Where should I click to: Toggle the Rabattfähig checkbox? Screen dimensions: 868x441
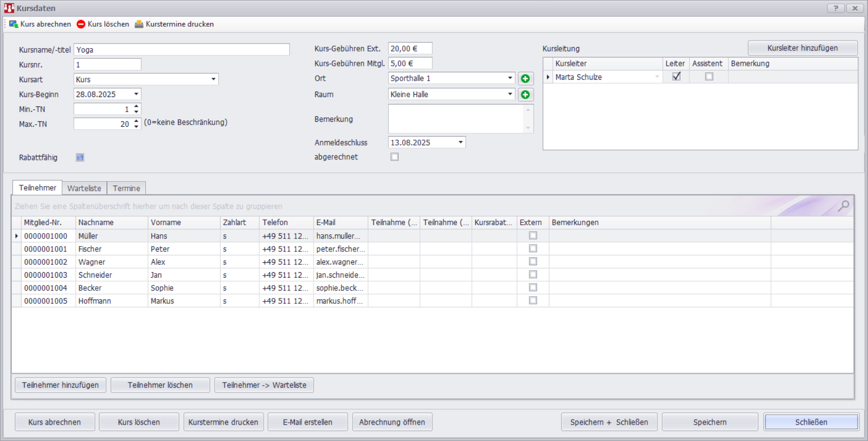(80, 157)
